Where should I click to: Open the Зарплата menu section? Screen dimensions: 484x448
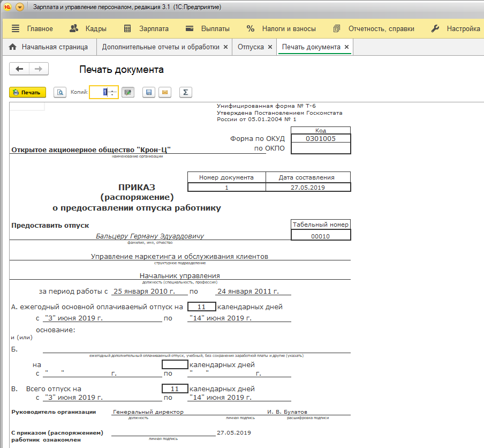pyautogui.click(x=146, y=28)
